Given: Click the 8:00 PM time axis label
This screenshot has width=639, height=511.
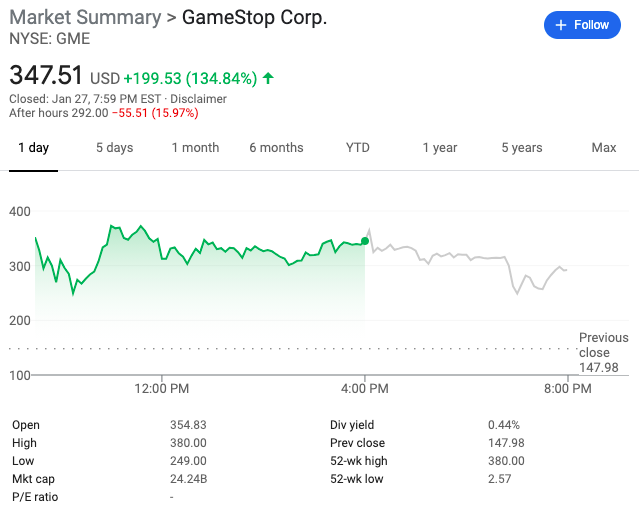Looking at the screenshot, I should 568,388.
